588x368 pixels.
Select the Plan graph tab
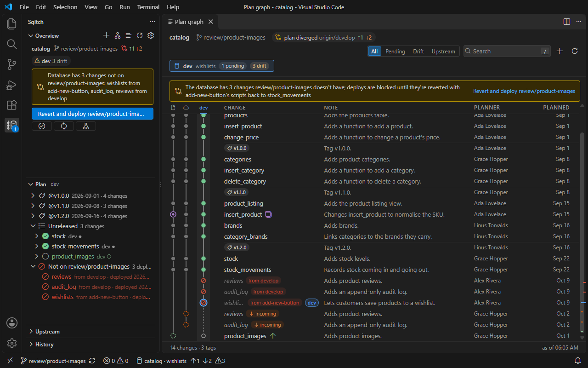point(189,22)
